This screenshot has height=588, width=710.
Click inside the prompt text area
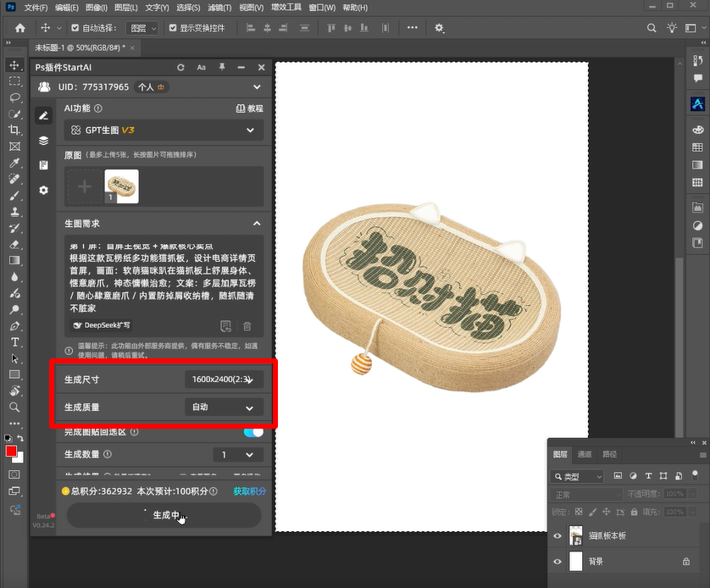[x=164, y=279]
